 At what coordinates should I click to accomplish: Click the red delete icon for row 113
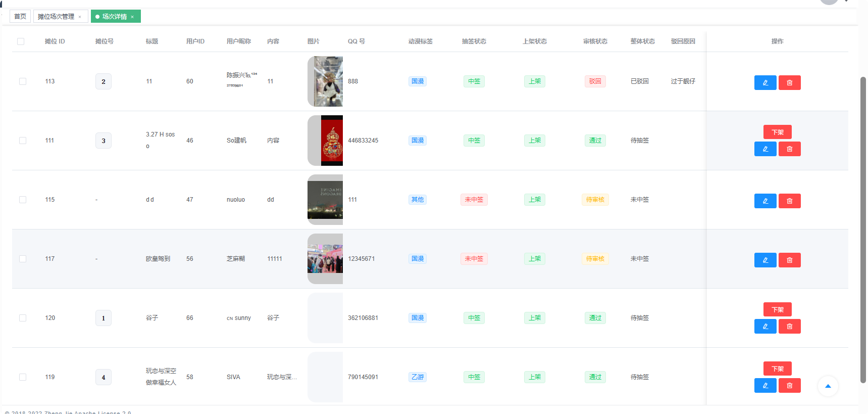pos(789,82)
